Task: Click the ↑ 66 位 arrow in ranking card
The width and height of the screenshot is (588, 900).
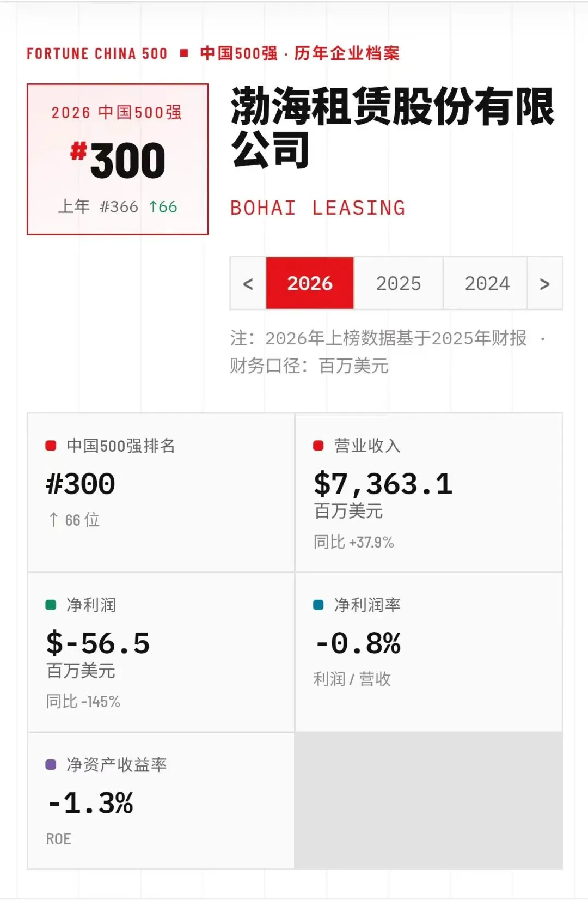Action: click(x=53, y=520)
